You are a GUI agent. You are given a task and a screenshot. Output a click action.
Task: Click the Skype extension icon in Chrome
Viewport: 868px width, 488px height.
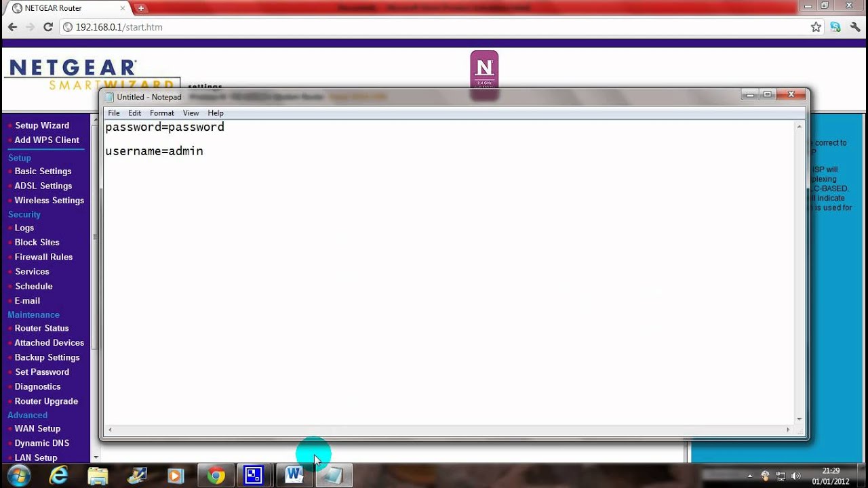[835, 27]
